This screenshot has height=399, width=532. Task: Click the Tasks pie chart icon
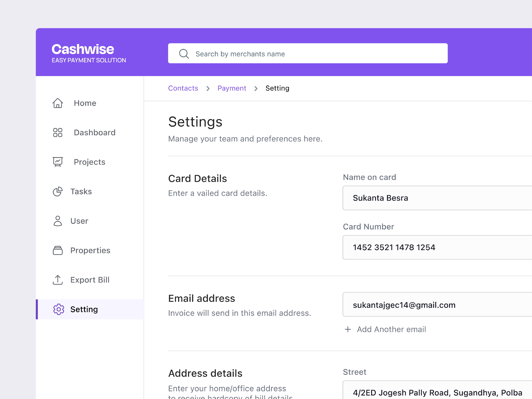[x=58, y=191]
